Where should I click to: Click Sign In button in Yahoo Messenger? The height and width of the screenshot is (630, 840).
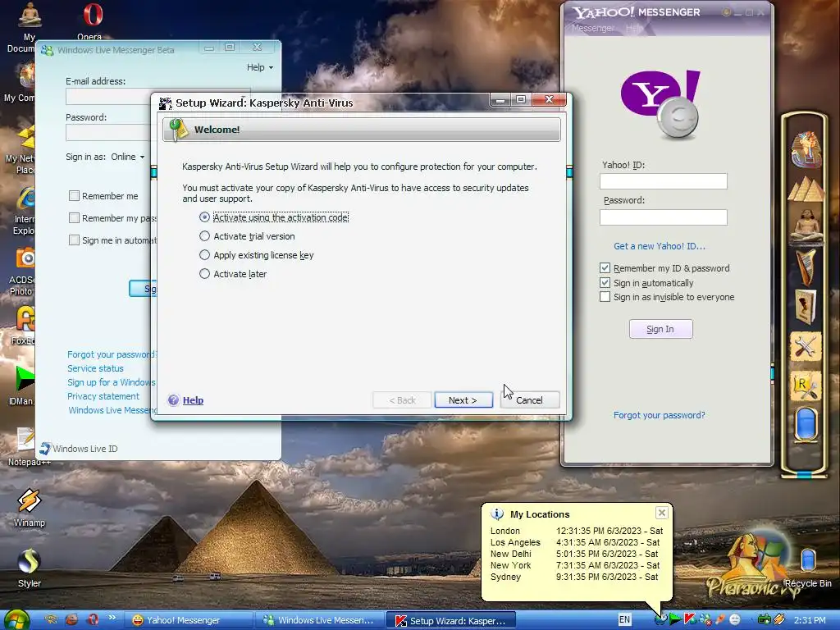click(660, 329)
